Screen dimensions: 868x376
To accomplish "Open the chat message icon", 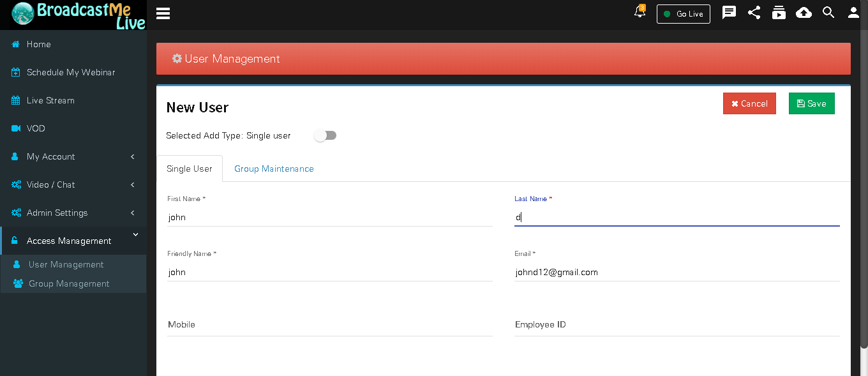I will [729, 13].
